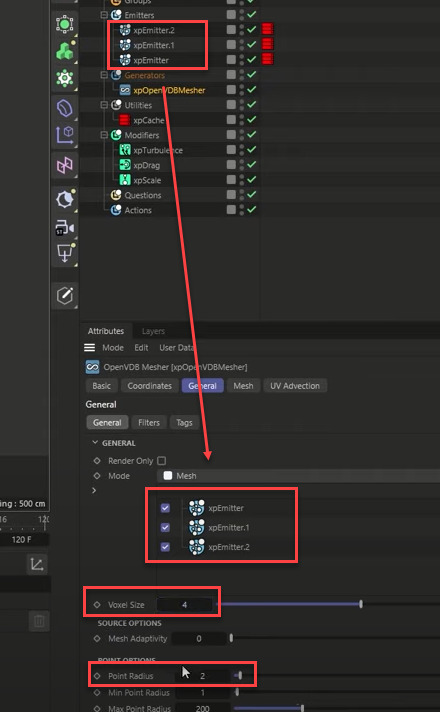Click the graph axis icon below timeline

[x=36, y=565]
